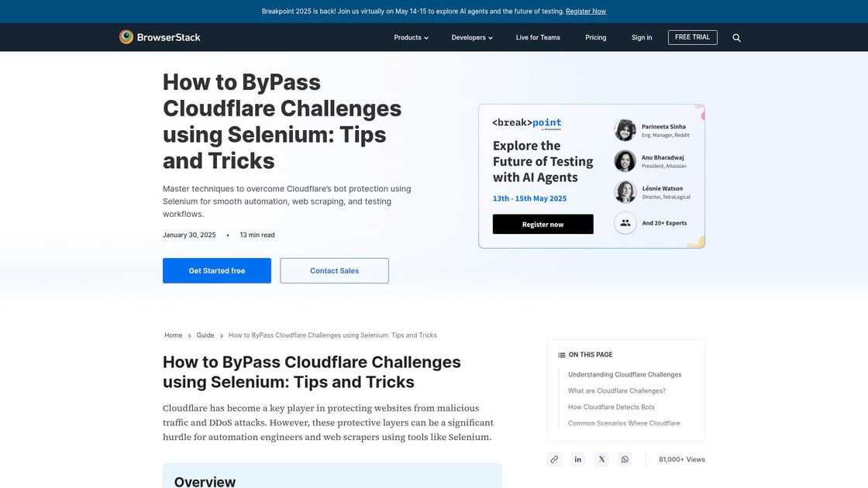
Task: Click Register now in the Breakpoint ad
Action: point(543,224)
